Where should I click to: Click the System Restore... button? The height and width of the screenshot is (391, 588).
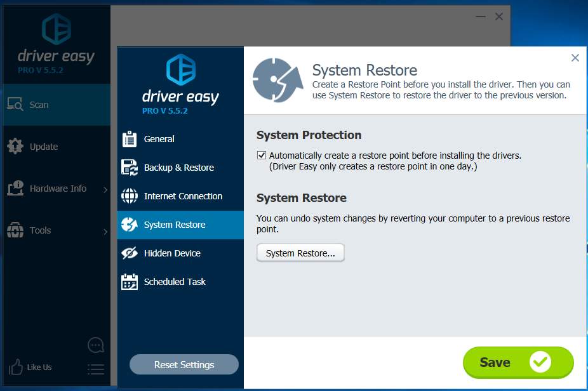click(300, 253)
